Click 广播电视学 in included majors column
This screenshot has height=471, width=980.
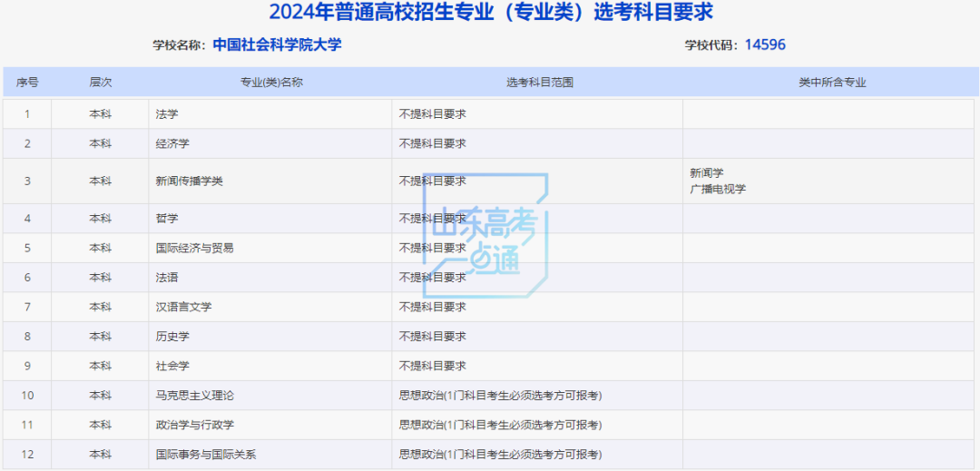718,189
